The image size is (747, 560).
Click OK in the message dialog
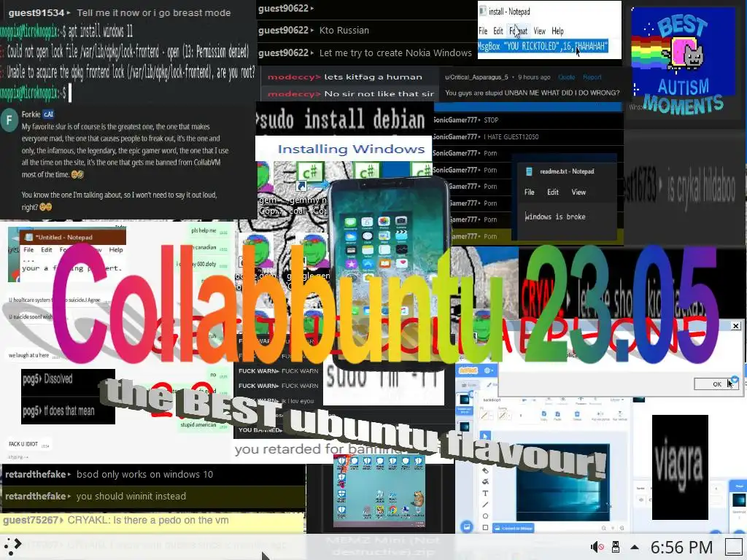click(x=716, y=384)
